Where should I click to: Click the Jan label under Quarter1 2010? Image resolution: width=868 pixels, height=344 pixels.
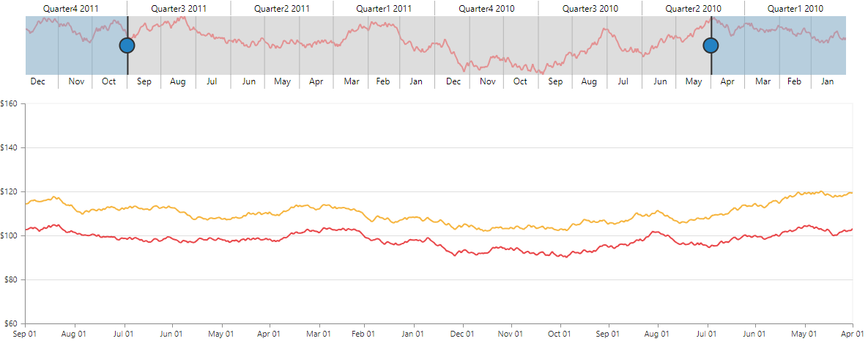point(828,81)
